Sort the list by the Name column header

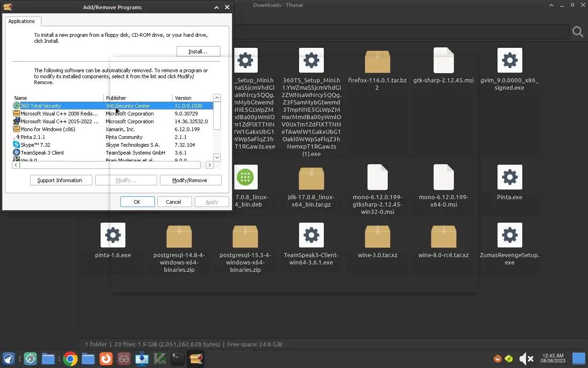pyautogui.click(x=58, y=98)
